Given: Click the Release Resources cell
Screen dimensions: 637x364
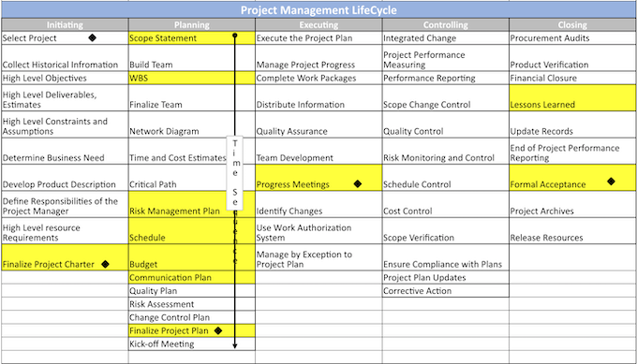Looking at the screenshot, I should click(572, 231).
